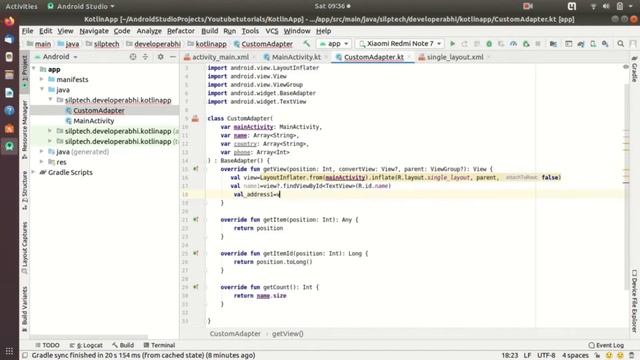640x360 pixels.
Task: Open the VCS menu
Action: 271,31
